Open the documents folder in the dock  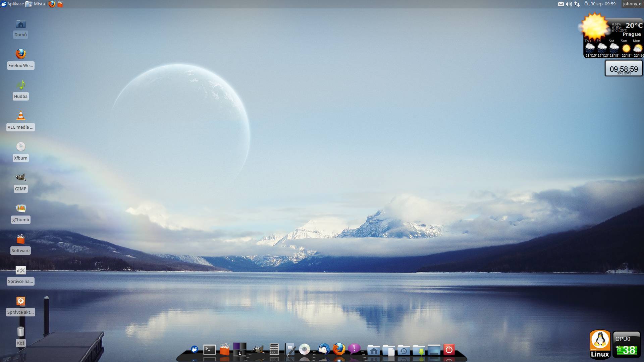click(388, 350)
